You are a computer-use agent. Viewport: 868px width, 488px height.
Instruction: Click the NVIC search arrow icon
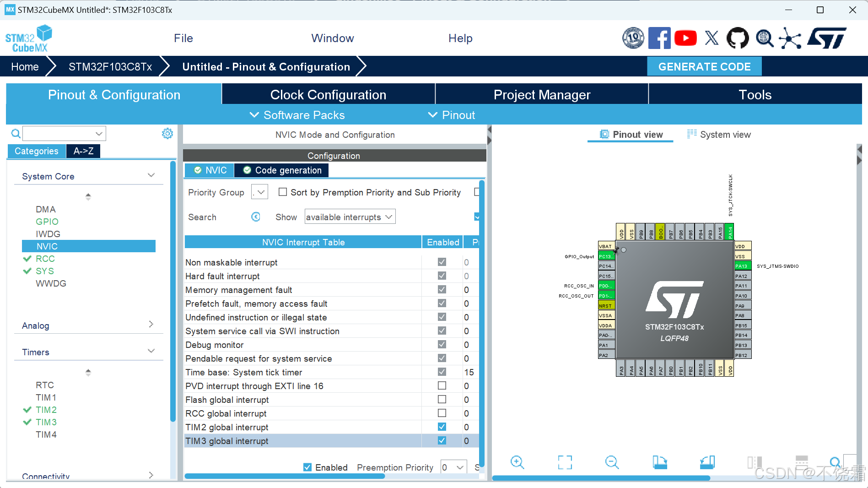pos(256,217)
